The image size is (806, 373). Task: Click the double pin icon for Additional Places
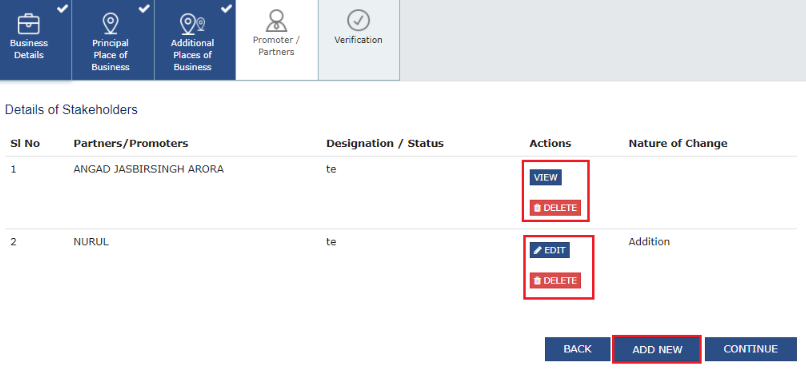(192, 24)
